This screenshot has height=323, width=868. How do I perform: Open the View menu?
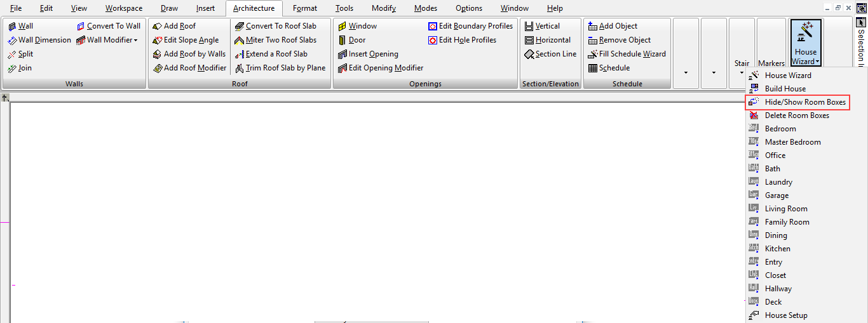[79, 8]
